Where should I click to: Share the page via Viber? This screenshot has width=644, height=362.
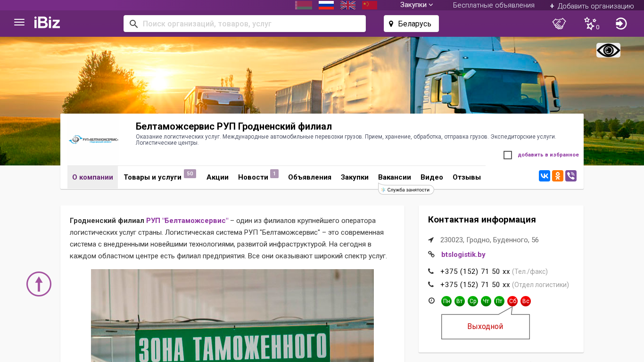point(571,176)
